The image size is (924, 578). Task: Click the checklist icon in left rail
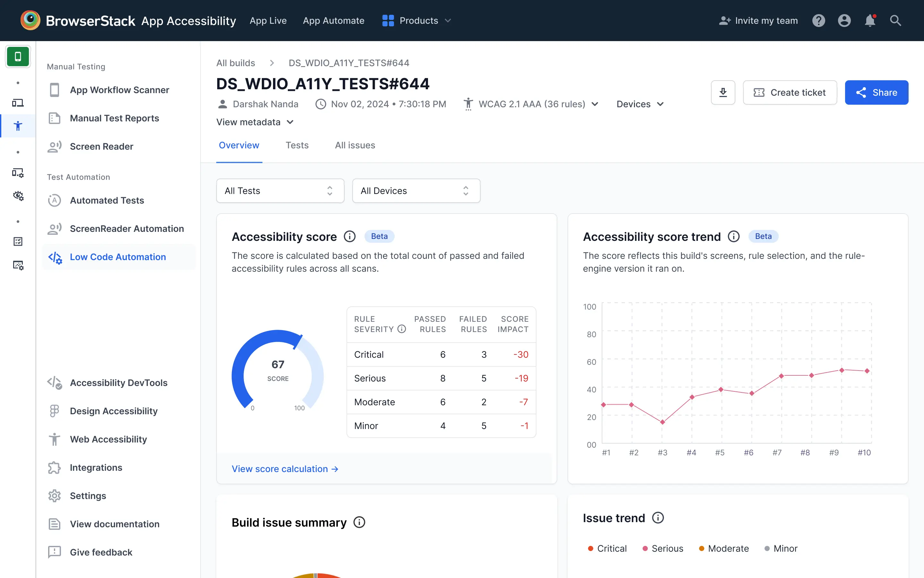(x=18, y=241)
